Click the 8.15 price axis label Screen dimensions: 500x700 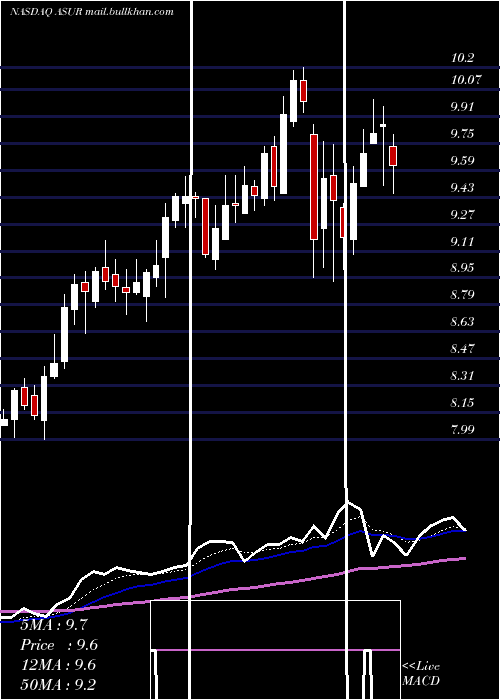coord(462,403)
